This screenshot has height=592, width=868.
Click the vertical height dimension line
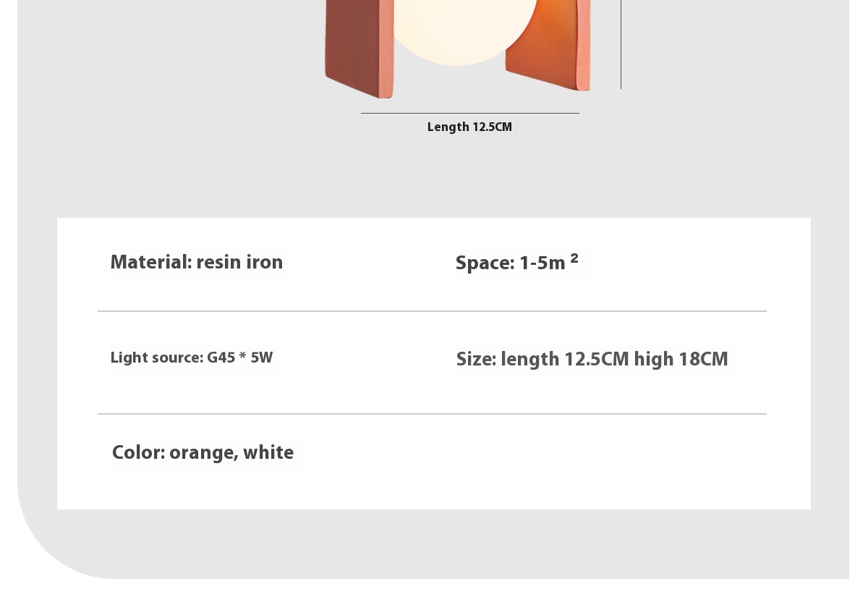(621, 43)
